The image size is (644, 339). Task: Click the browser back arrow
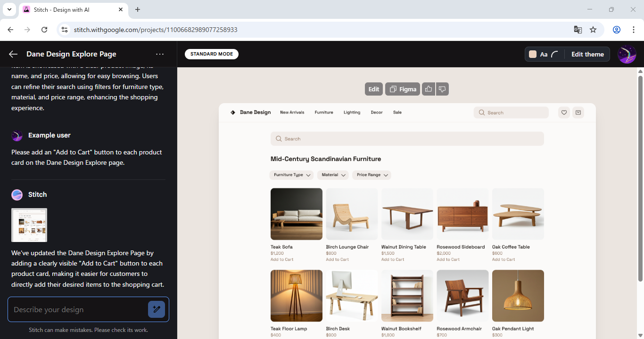click(10, 30)
